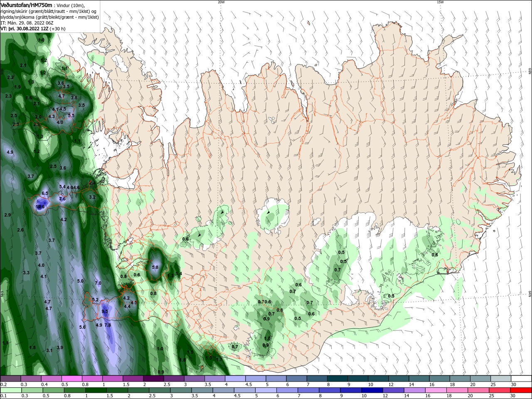Click the 10.6 precipitation value on the map
The height and width of the screenshot is (399, 532).
click(x=40, y=207)
